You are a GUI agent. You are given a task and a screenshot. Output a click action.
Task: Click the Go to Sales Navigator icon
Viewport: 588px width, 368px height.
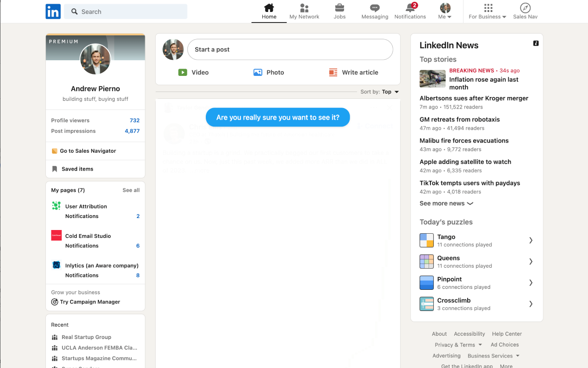click(55, 151)
